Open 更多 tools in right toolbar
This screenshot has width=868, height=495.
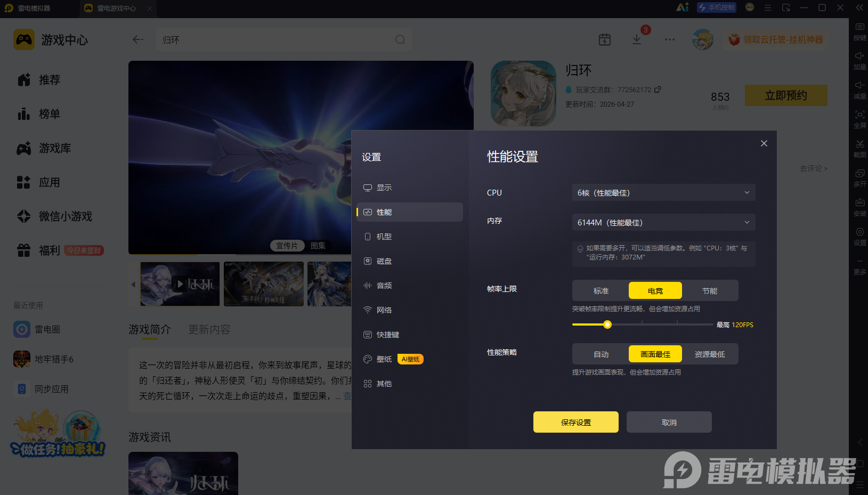pos(859,266)
